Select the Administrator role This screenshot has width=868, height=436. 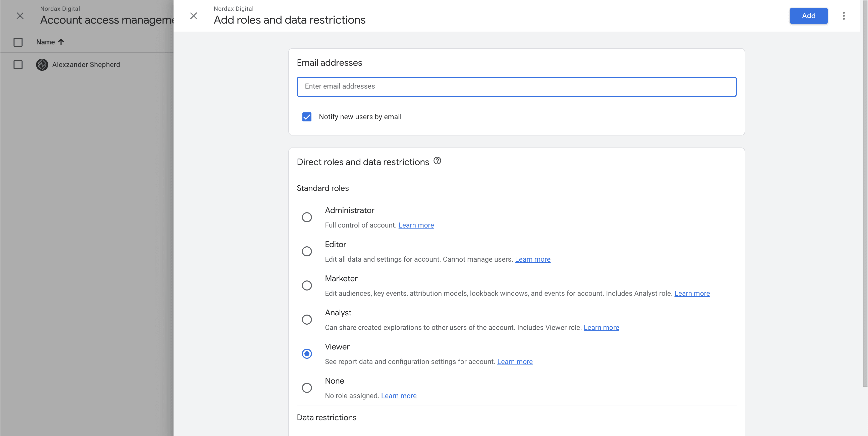(x=307, y=217)
